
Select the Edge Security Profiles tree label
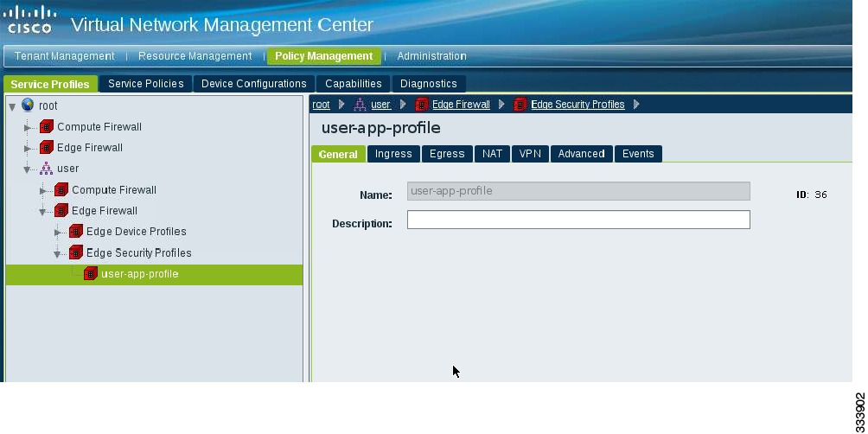139,253
